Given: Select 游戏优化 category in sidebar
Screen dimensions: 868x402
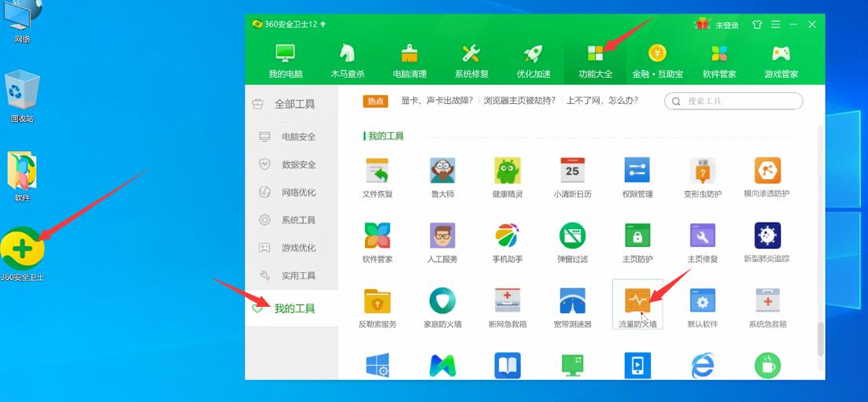Looking at the screenshot, I should coord(291,248).
